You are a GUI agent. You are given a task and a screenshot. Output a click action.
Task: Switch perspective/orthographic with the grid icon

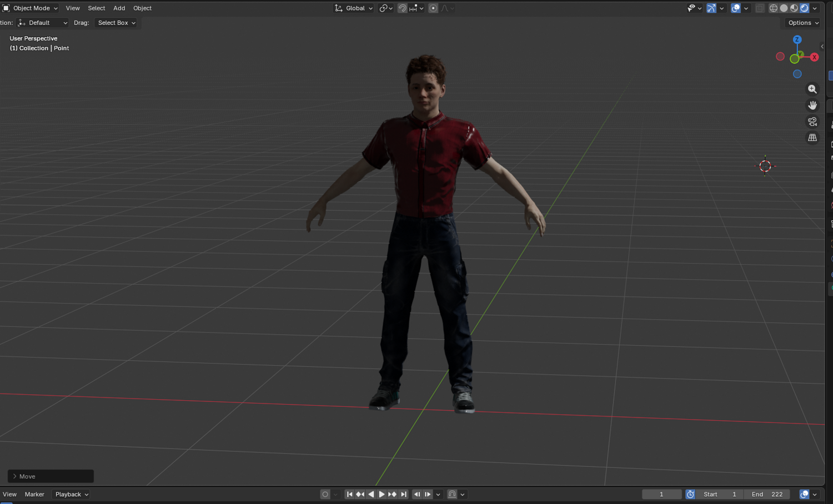(x=812, y=138)
